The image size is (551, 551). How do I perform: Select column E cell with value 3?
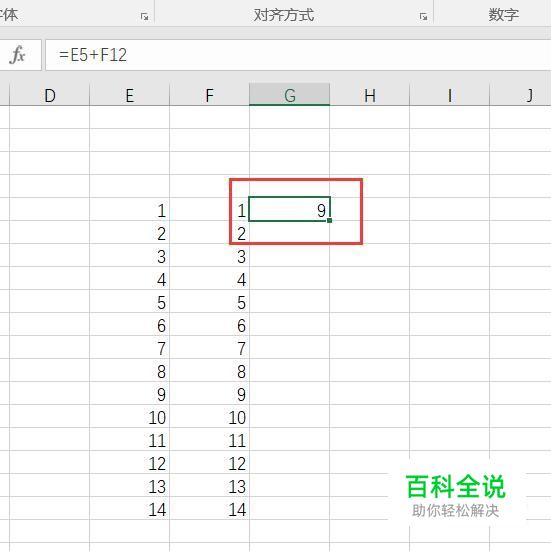(x=130, y=255)
